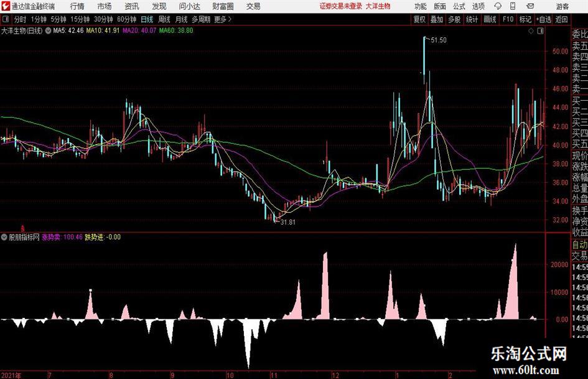588x379 pixels.
Task: Open the 问小达 menu
Action: 189,6
